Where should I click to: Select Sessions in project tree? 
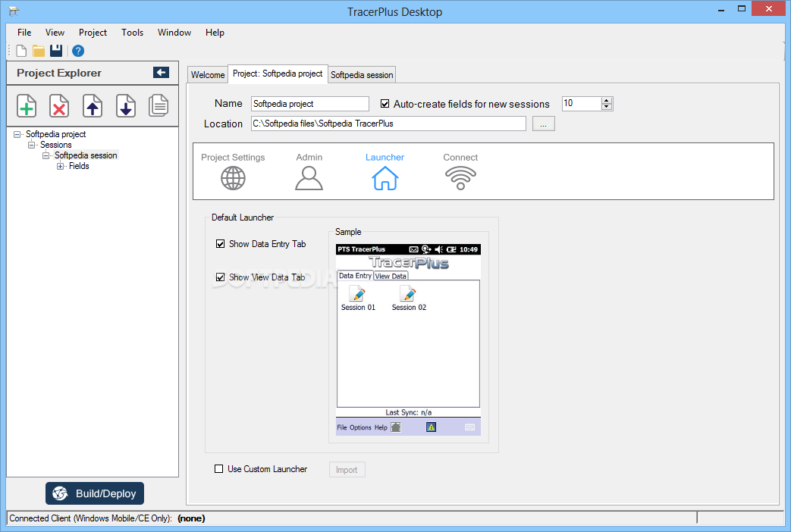(56, 145)
